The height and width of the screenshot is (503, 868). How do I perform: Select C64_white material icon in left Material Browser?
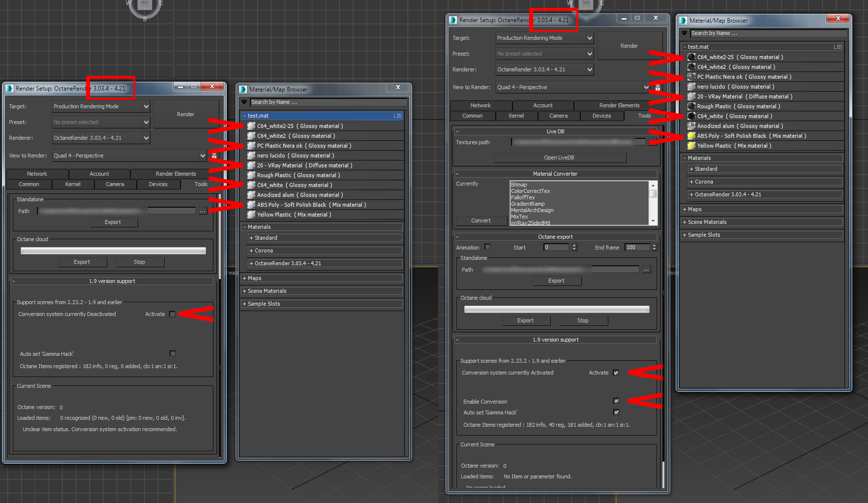coord(251,185)
